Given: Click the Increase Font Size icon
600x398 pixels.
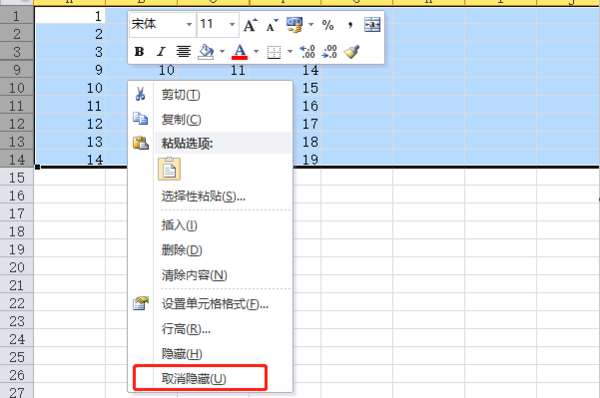Looking at the screenshot, I should (x=250, y=26).
